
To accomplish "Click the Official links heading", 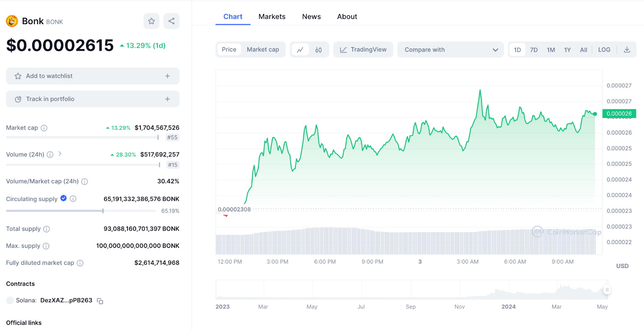I will 24,323.
